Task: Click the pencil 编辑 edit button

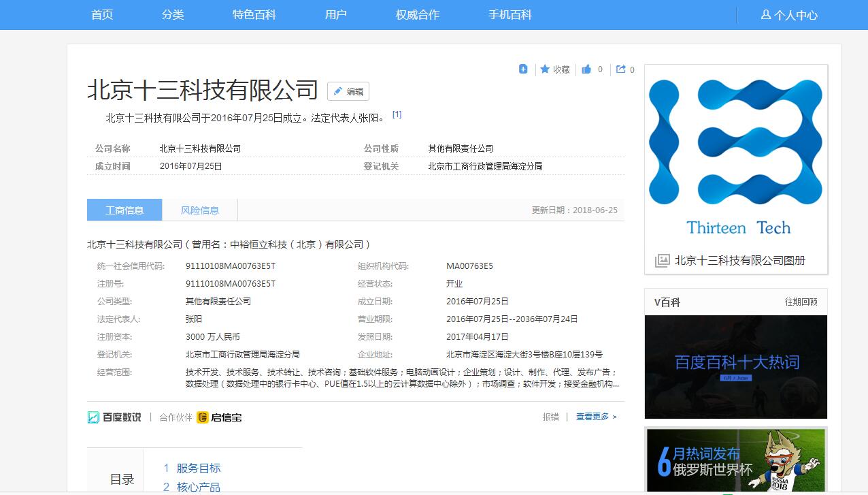Action: click(348, 91)
